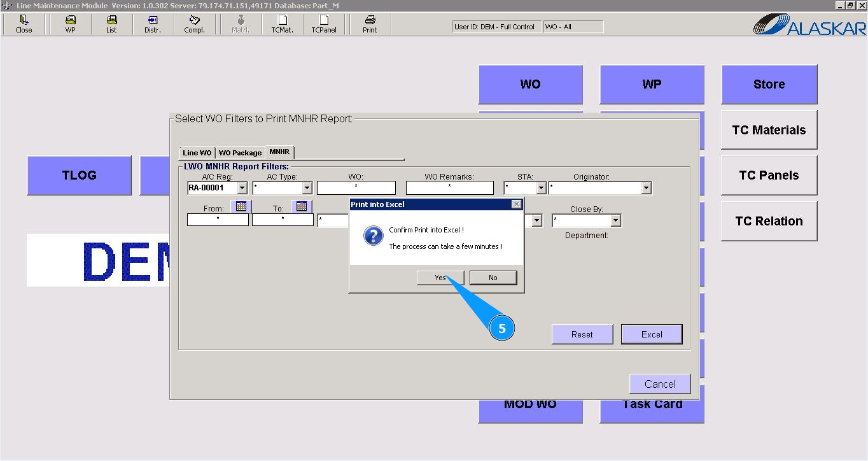This screenshot has height=461, width=868.
Task: Switch to the WO Package tab
Action: (x=240, y=153)
